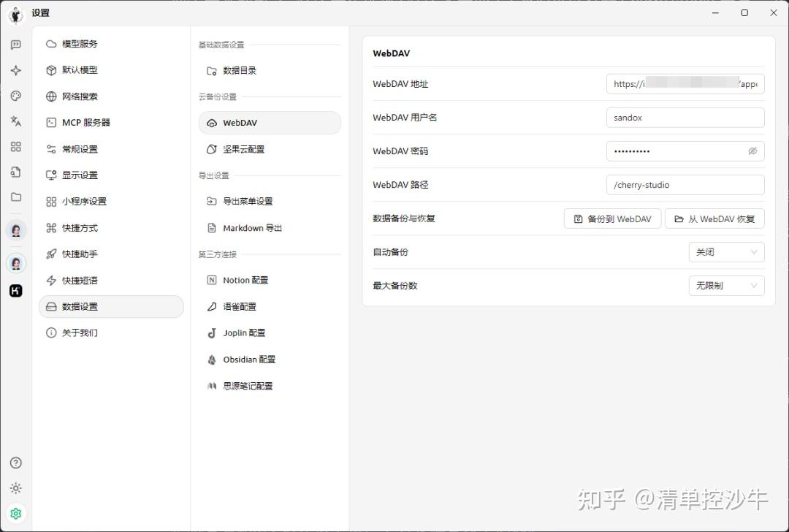
Task: Open Obsidian 配置 item
Action: point(270,360)
